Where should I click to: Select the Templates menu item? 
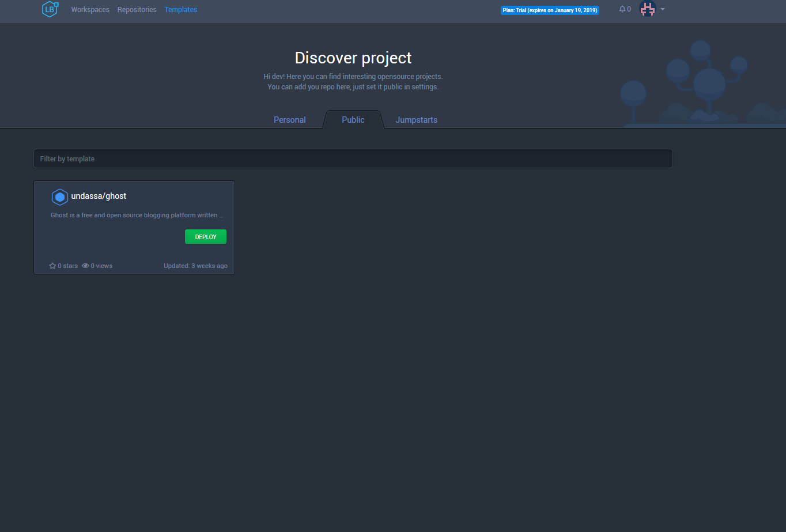[180, 9]
